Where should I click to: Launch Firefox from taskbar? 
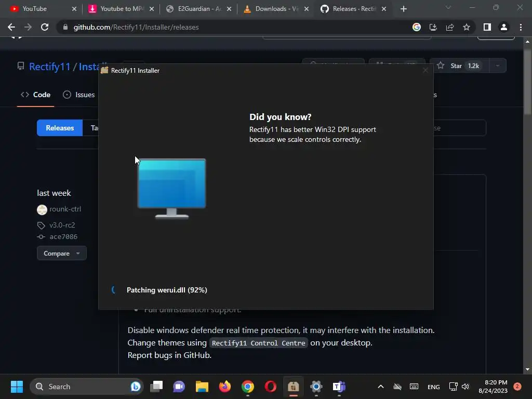pyautogui.click(x=224, y=387)
